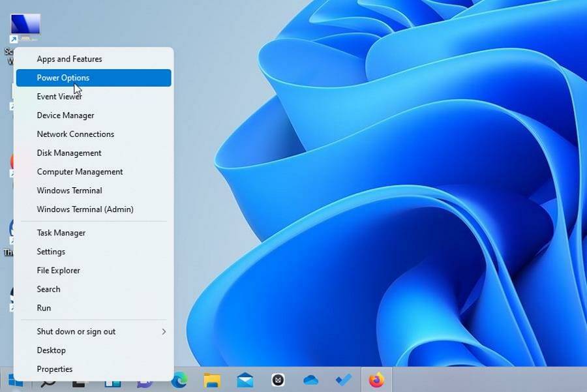Open Settings from the menu
The width and height of the screenshot is (587, 392).
coord(51,251)
